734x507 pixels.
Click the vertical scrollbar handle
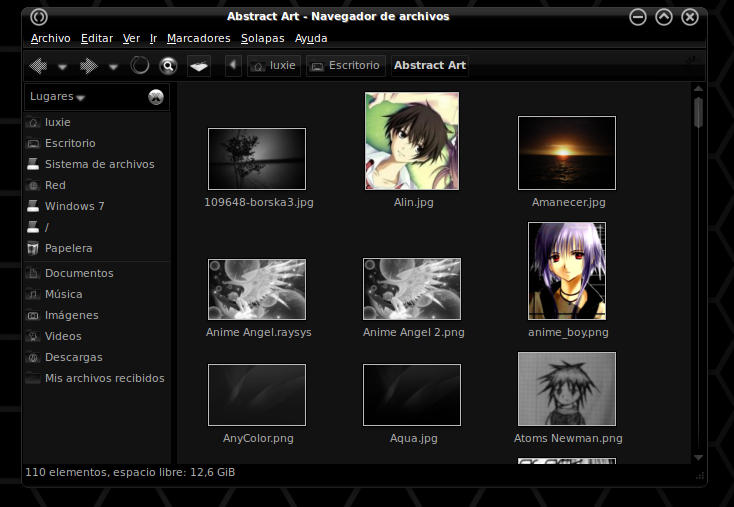(x=698, y=112)
